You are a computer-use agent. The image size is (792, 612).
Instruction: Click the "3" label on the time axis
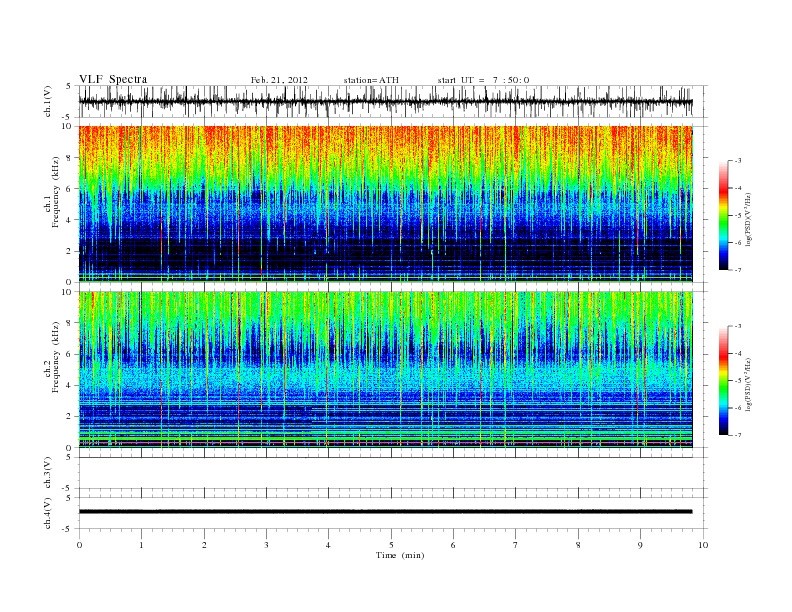266,545
